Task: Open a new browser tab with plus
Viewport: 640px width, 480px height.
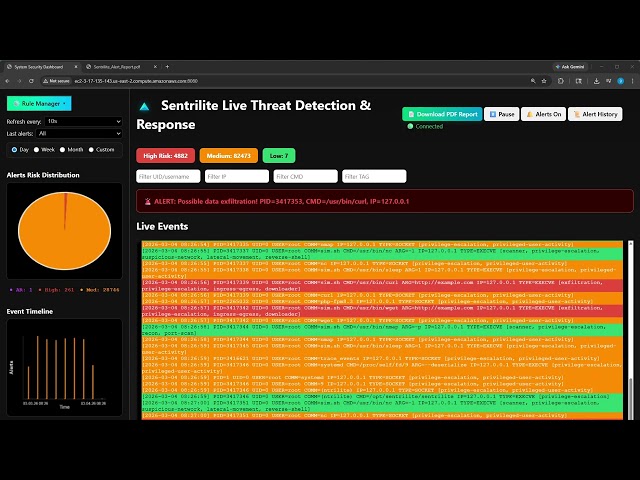Action: (x=167, y=67)
